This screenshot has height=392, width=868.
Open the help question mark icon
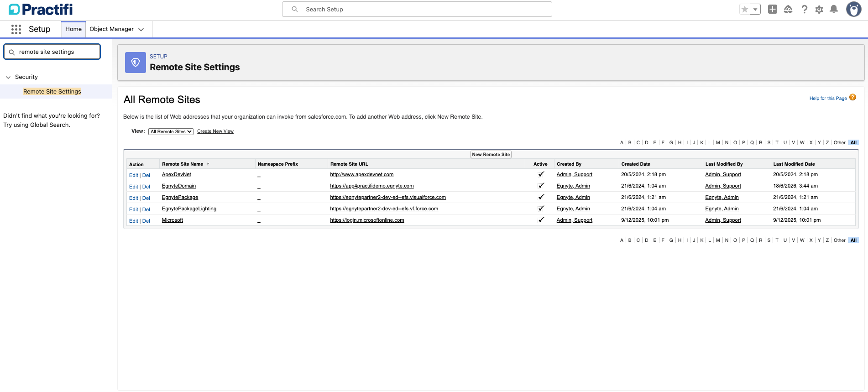pyautogui.click(x=804, y=9)
